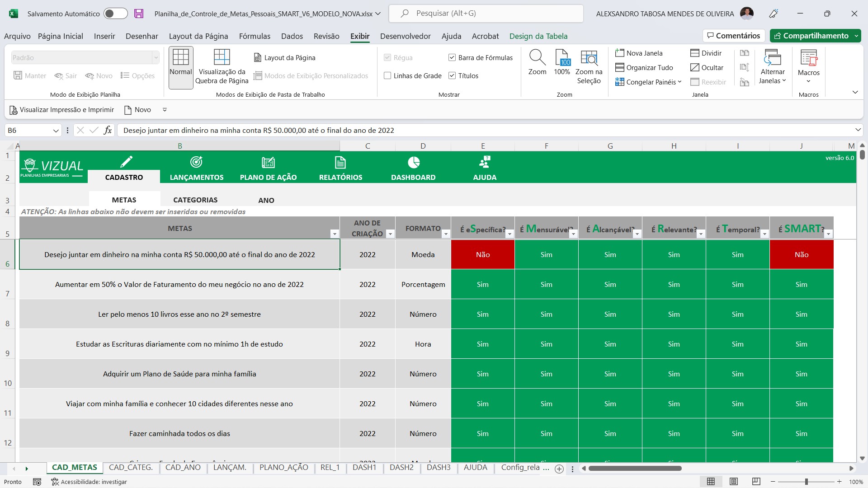Open the Name Box dropdown arrow
Viewport: 868px width, 488px height.
(56, 131)
